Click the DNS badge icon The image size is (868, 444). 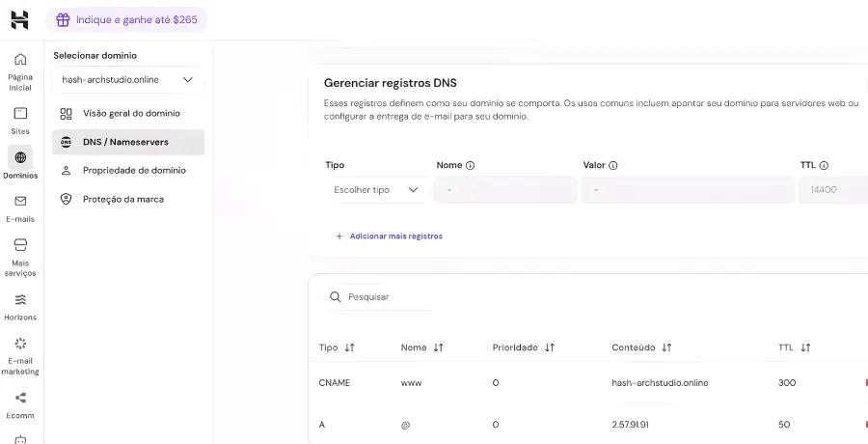66,142
